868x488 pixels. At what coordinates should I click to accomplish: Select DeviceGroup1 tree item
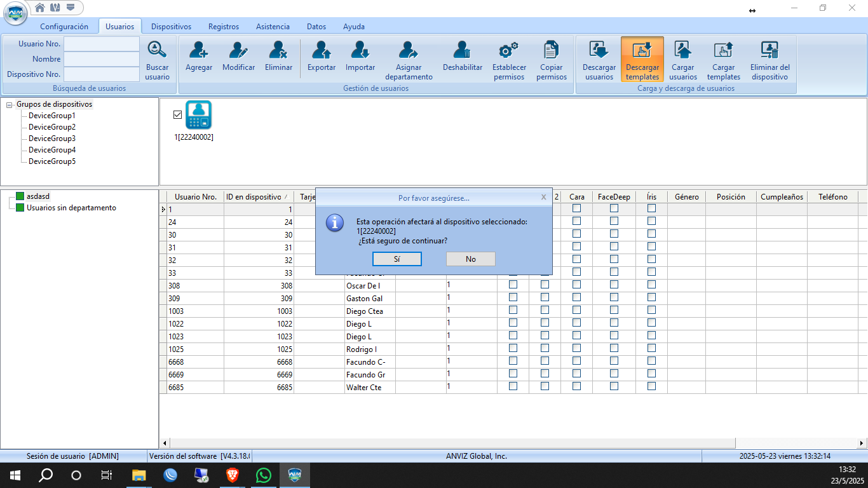tap(52, 116)
